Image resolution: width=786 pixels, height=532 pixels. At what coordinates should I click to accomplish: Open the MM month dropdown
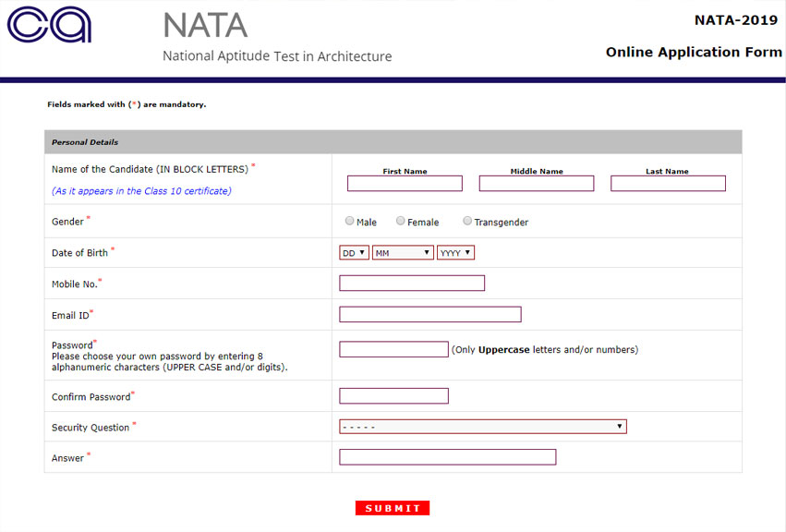click(401, 251)
